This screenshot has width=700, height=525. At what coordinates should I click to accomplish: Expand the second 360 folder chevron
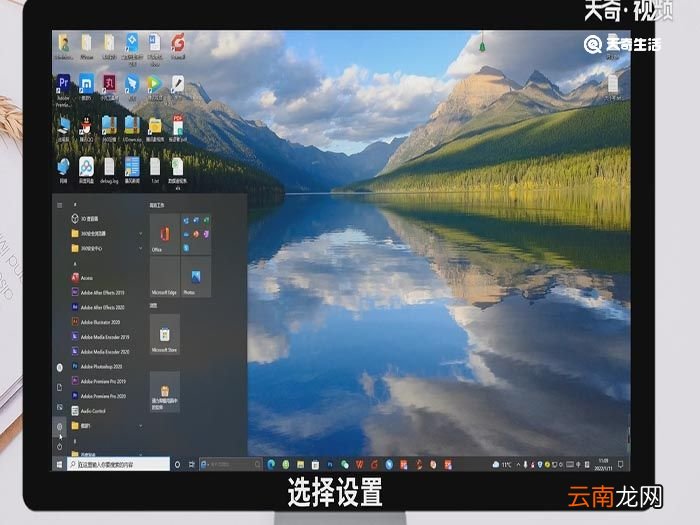(x=141, y=248)
